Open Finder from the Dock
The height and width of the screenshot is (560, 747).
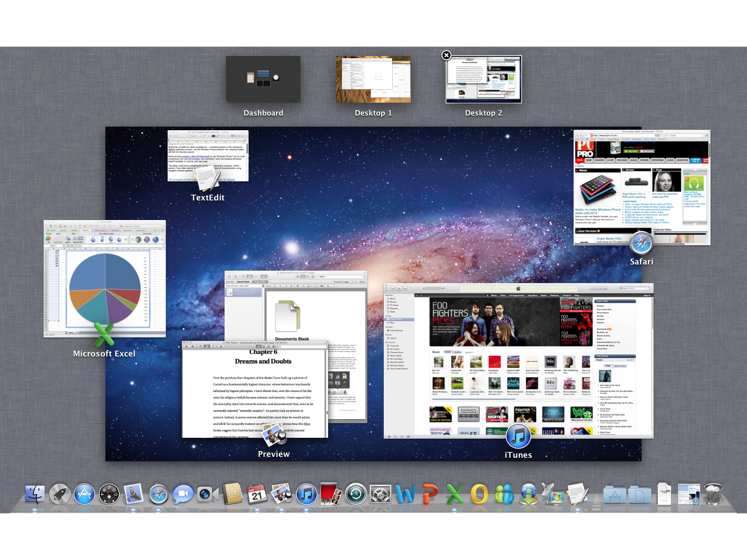(35, 494)
